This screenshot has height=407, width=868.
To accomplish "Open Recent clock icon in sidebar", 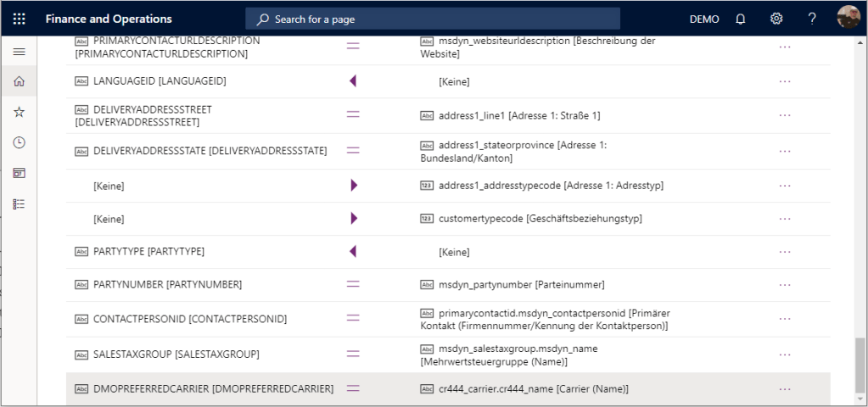I will [x=19, y=142].
